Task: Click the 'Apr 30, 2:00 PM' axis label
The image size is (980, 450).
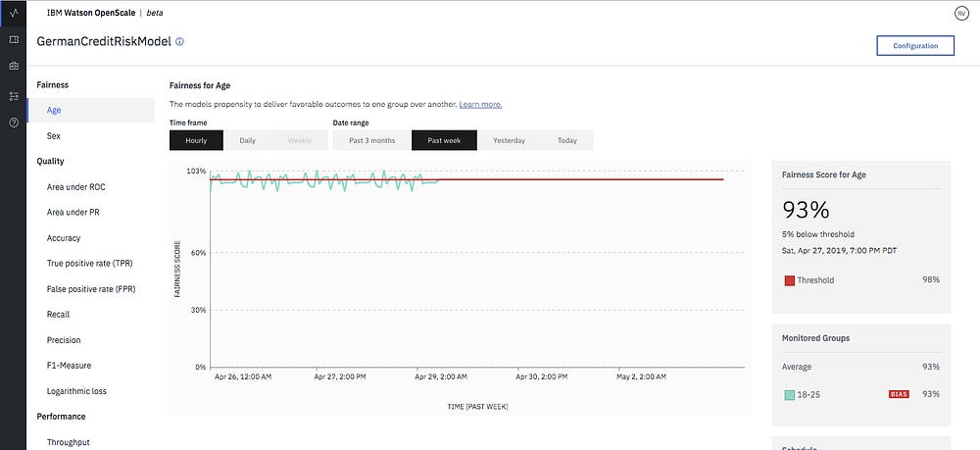Action: point(541,376)
